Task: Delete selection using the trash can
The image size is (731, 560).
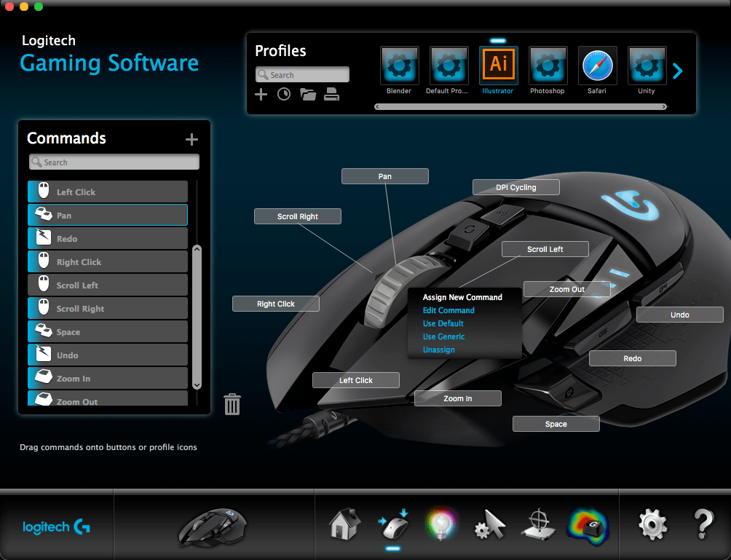Action: tap(232, 403)
